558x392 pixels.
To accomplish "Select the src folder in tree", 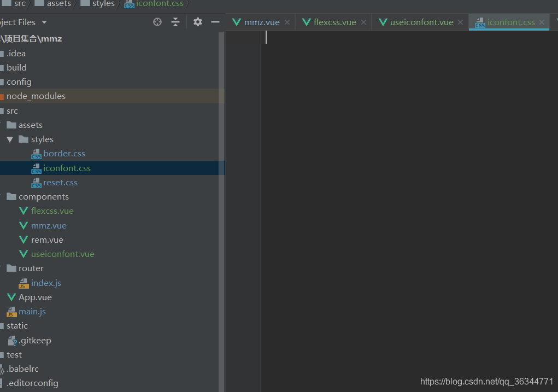I will coord(12,111).
